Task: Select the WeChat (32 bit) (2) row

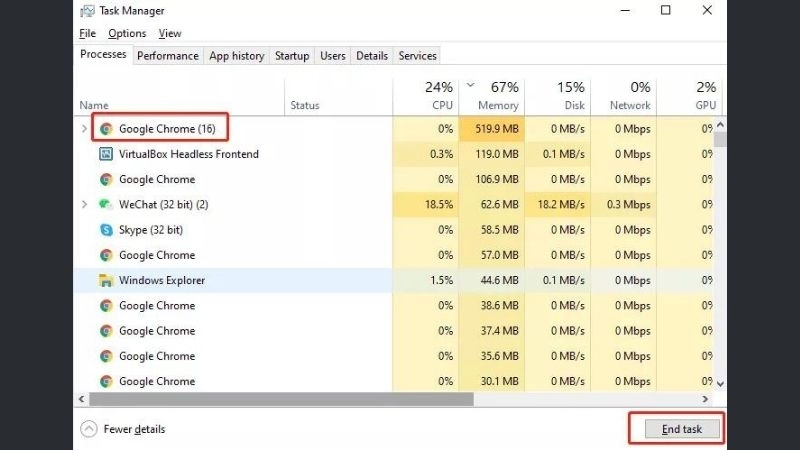Action: (x=393, y=204)
